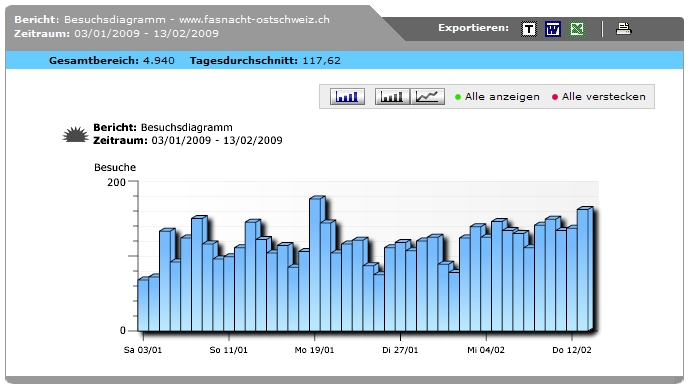Click the 'Do 12/02' axis label
The image size is (690, 388).
coord(572,350)
